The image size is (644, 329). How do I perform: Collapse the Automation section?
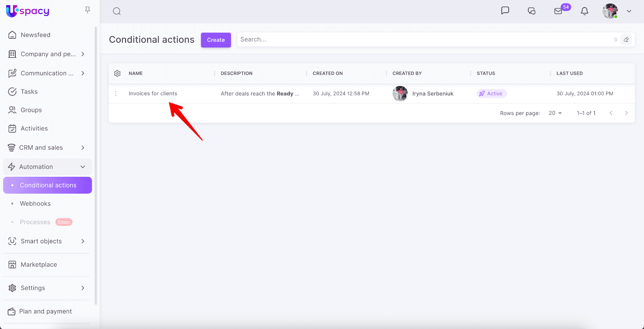(x=83, y=167)
